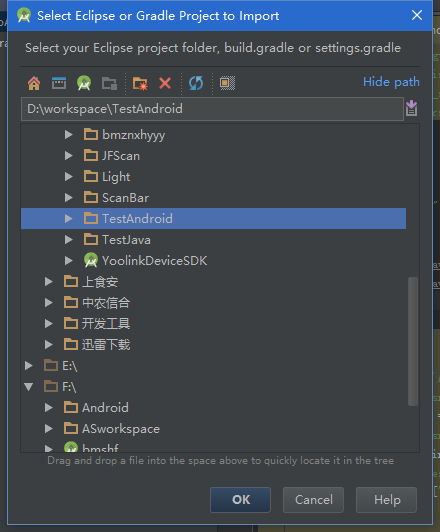This screenshot has height=532, width=440.
Task: Expand the JFScan folder arrow
Action: pos(69,156)
